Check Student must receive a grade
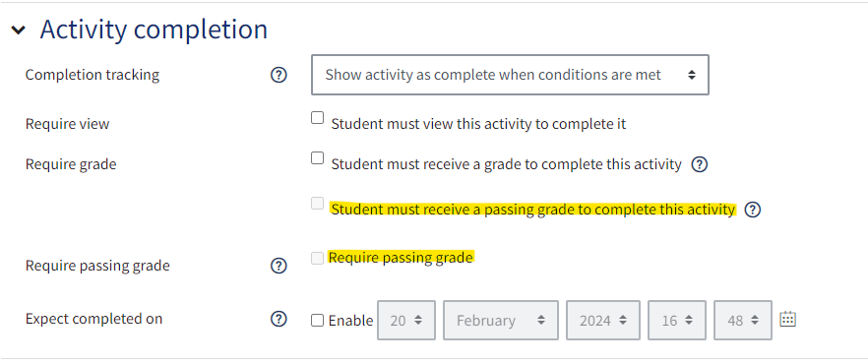The image size is (868, 364). pyautogui.click(x=317, y=158)
